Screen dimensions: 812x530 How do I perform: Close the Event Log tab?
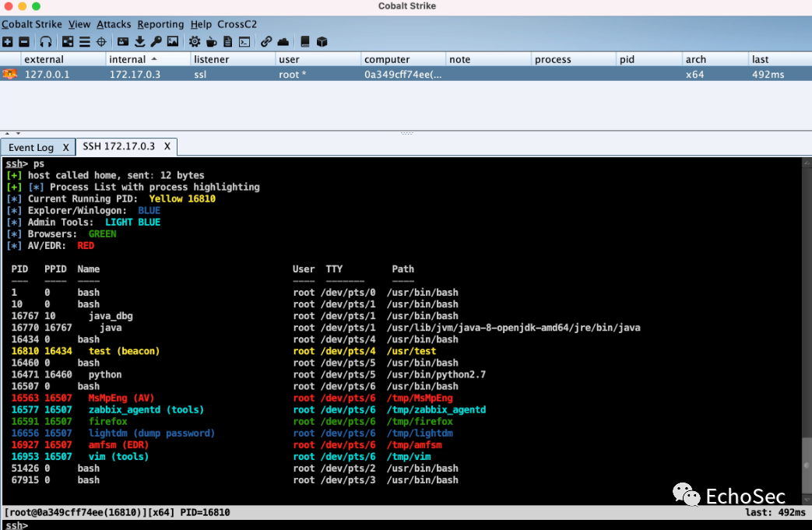click(x=65, y=148)
